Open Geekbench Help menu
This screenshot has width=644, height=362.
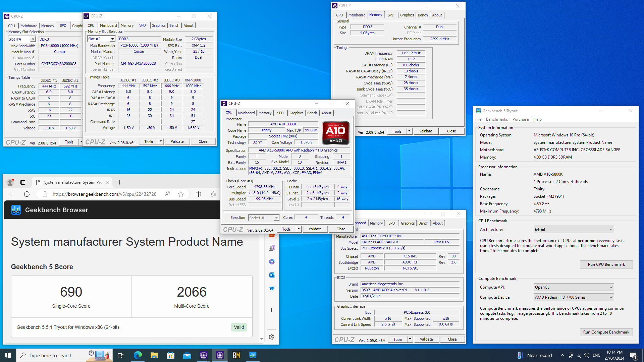(537, 119)
